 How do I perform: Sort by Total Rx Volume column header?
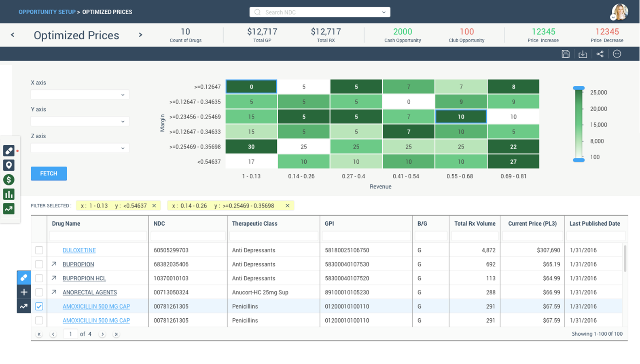click(475, 224)
